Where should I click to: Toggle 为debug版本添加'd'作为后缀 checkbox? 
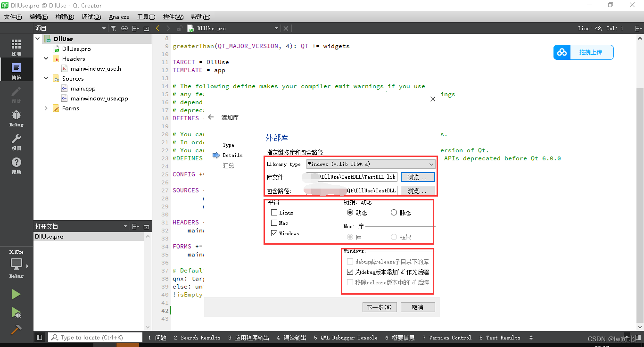coord(350,272)
